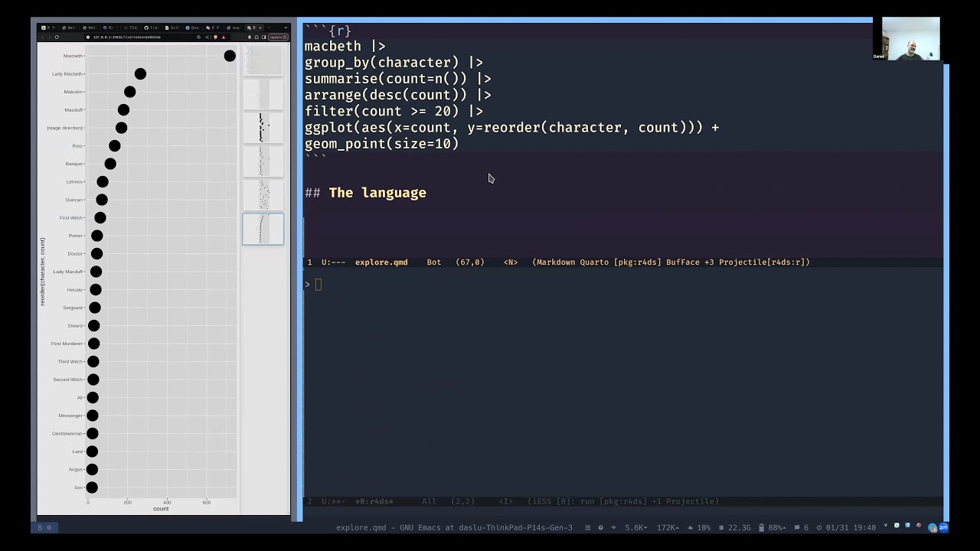This screenshot has height=551, width=980.
Task: Click the '<N>' evil state indicator
Action: (511, 262)
